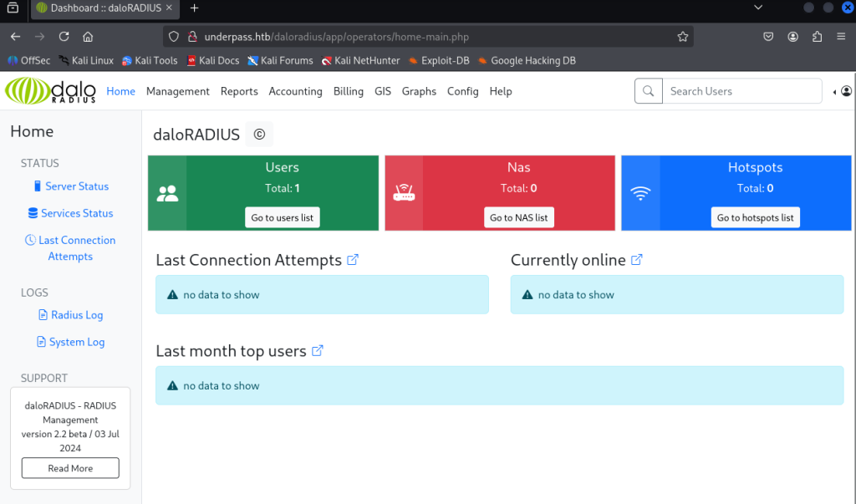856x504 pixels.
Task: Click the copyright icon next to daloRADIUS
Action: pos(259,135)
